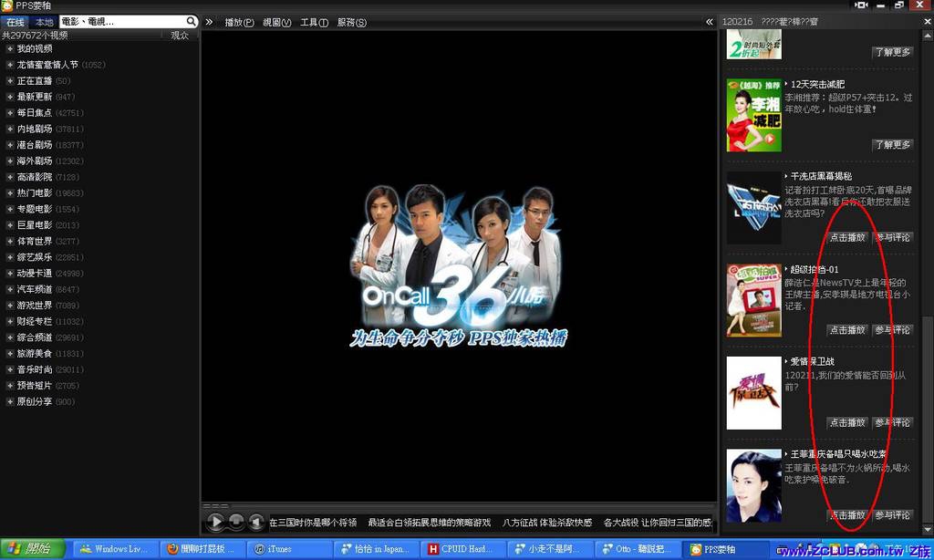
Task: Select 财经专栏 in the category list
Action: [x=35, y=322]
